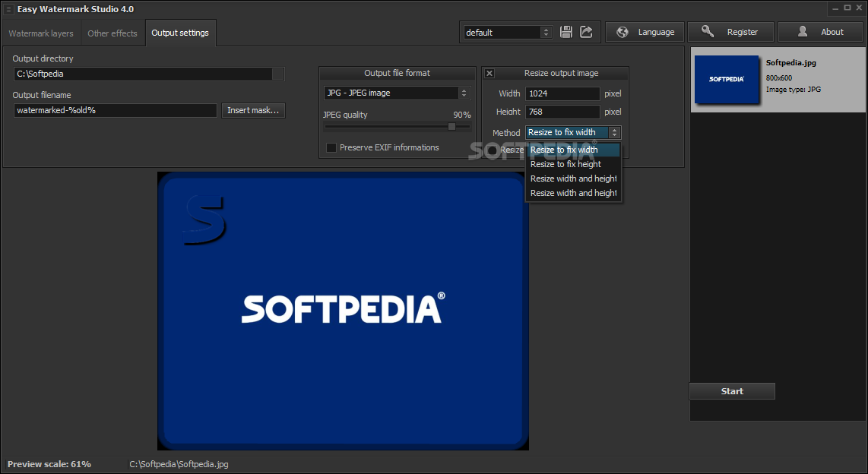Click the large Softpedia preview image
Image resolution: width=868 pixels, height=474 pixels.
coord(344,311)
